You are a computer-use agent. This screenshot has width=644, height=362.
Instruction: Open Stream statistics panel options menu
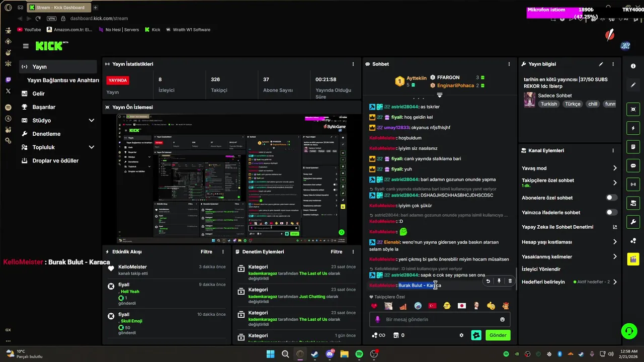click(x=353, y=64)
